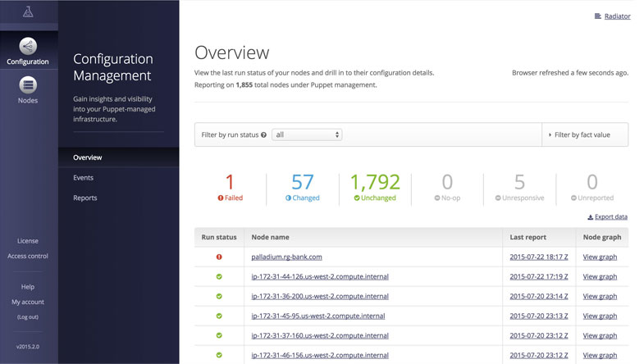The width and height of the screenshot is (644, 364).
Task: Filter nodes by 1 Failed count
Action: point(230,188)
